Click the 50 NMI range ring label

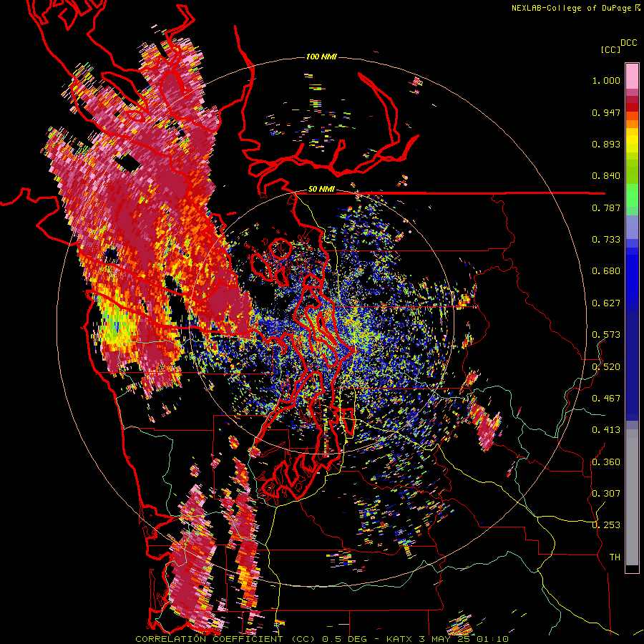(321, 190)
